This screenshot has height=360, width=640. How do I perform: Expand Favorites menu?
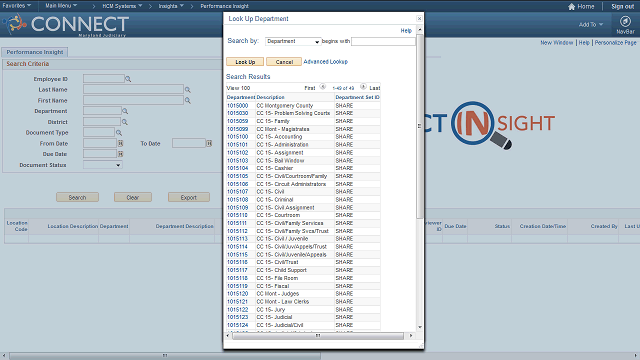point(16,6)
